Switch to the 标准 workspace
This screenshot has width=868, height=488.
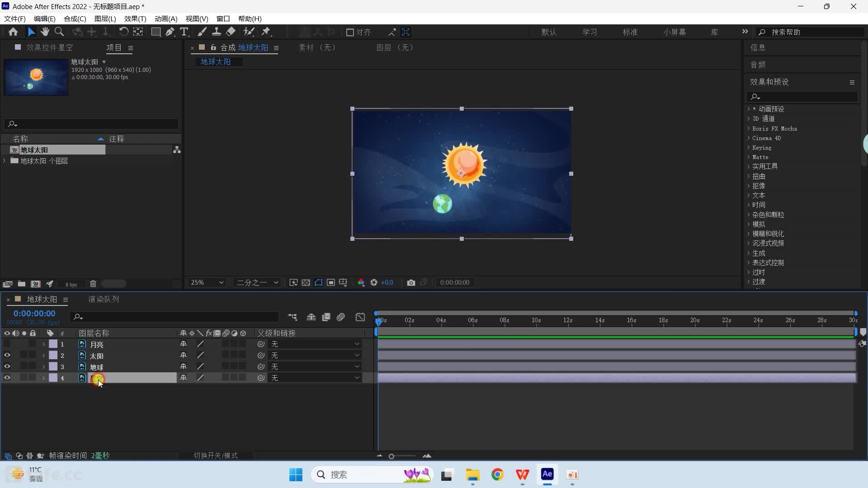[x=630, y=32]
